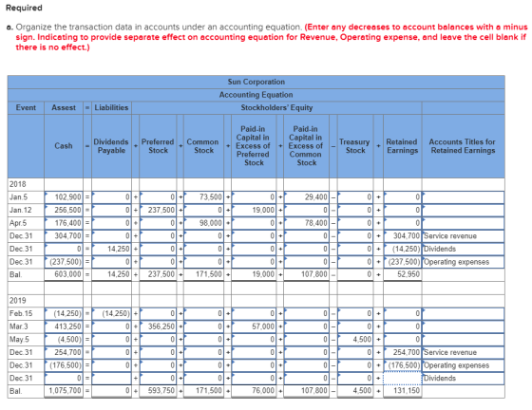Screen dimensions: 532x410
Task: Click the Stockholders' Equity header
Action: 276,107
